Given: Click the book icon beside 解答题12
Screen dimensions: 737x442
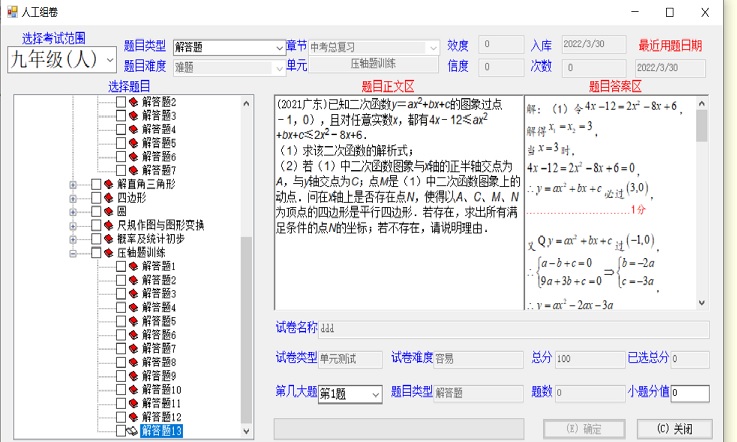Looking at the screenshot, I should [133, 417].
